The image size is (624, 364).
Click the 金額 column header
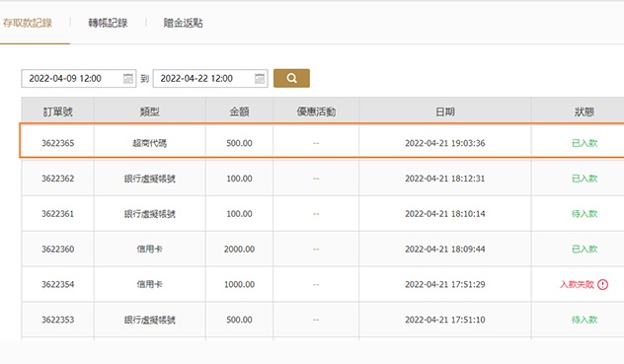coord(239,111)
